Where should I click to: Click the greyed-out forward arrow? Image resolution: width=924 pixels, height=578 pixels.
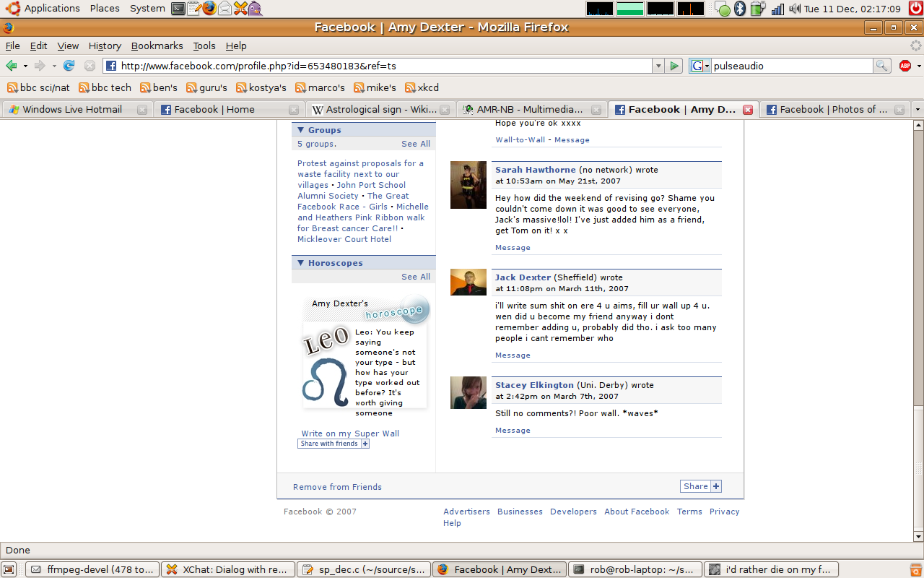pos(39,66)
